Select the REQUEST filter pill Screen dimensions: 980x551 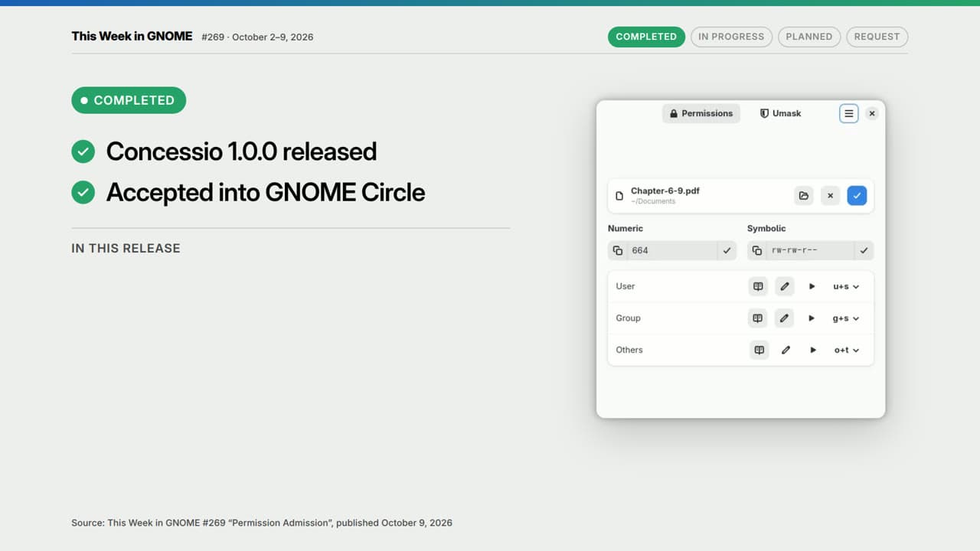pyautogui.click(x=877, y=37)
